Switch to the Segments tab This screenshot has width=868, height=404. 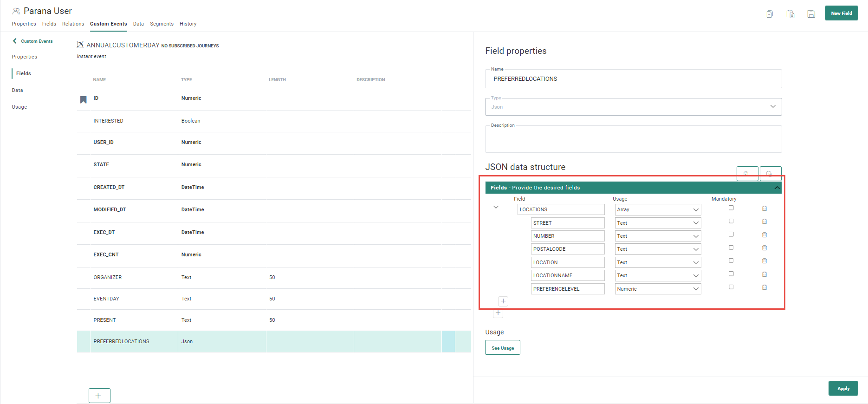(162, 24)
